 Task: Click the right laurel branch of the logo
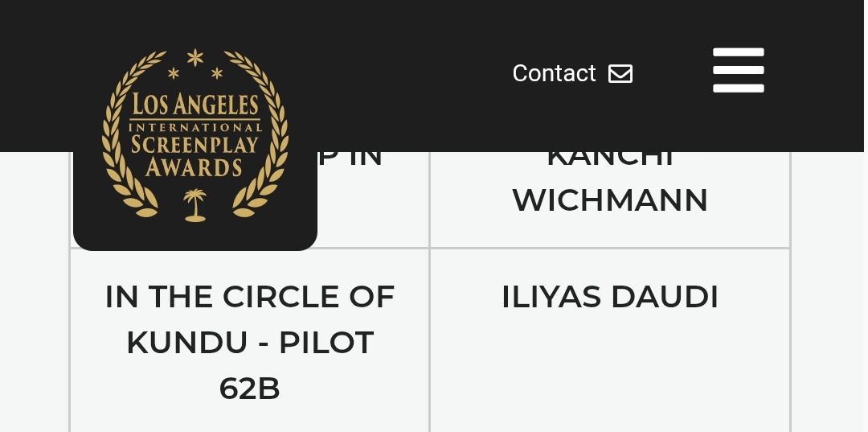pyautogui.click(x=261, y=136)
